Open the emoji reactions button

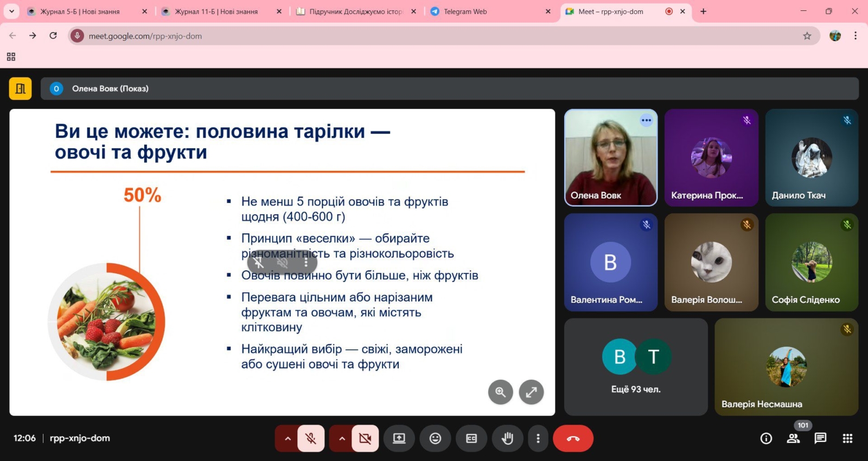click(x=435, y=438)
